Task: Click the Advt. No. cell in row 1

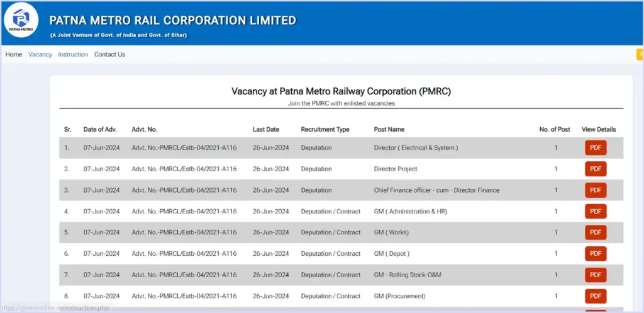Action: 184,147
